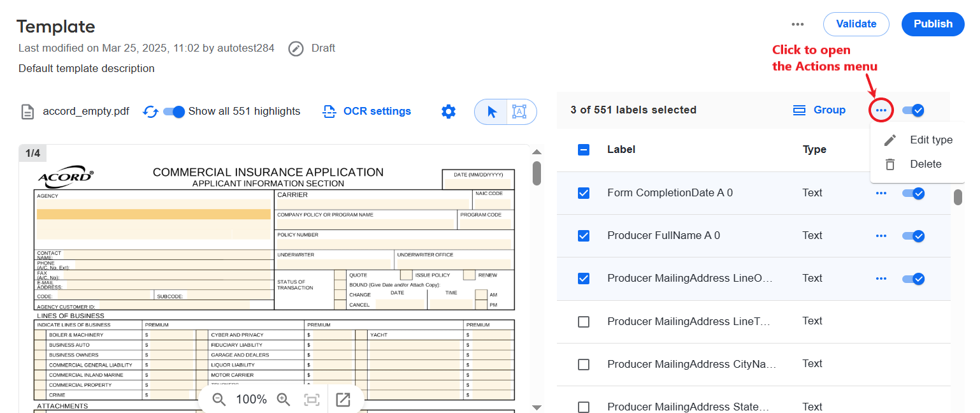The height and width of the screenshot is (413, 980).
Task: Click the Producer MailingAddress CityNa... label
Action: coord(692,364)
